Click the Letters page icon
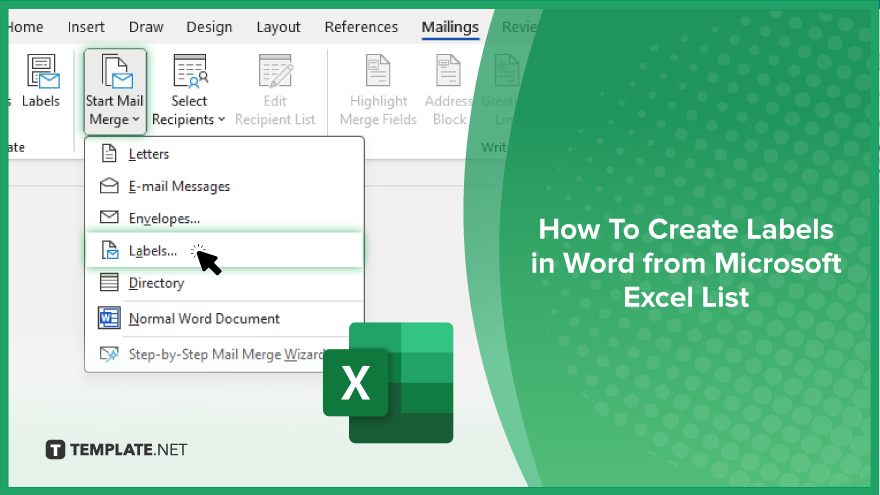880x495 pixels. point(109,153)
